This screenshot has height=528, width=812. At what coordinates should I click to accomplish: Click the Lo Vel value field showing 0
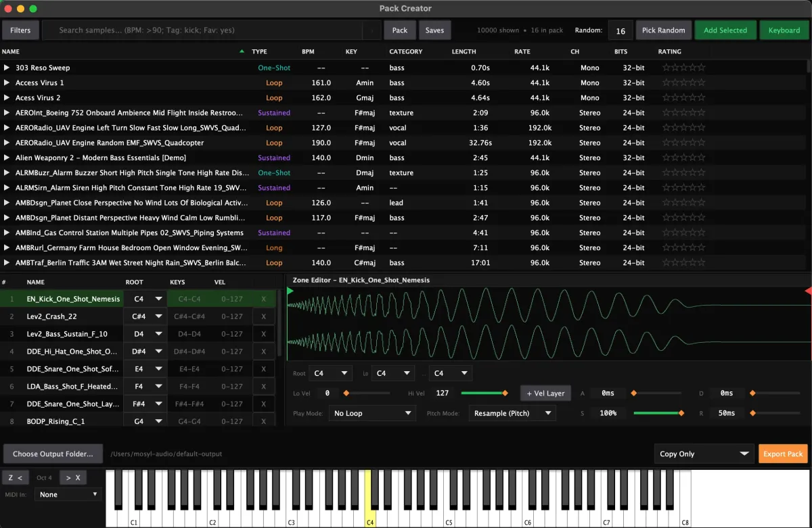327,393
